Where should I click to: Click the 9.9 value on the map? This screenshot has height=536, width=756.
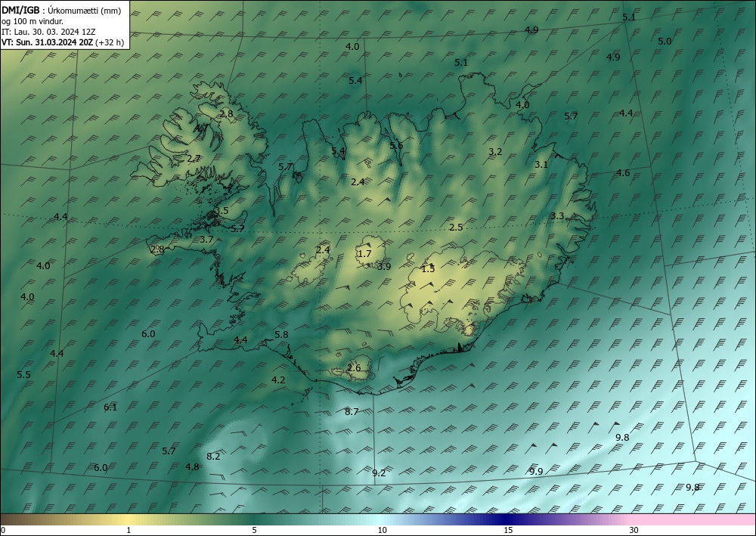[x=536, y=472]
